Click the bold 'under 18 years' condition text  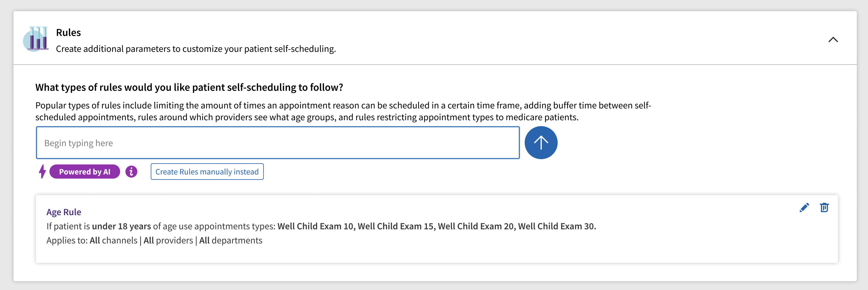point(121,226)
